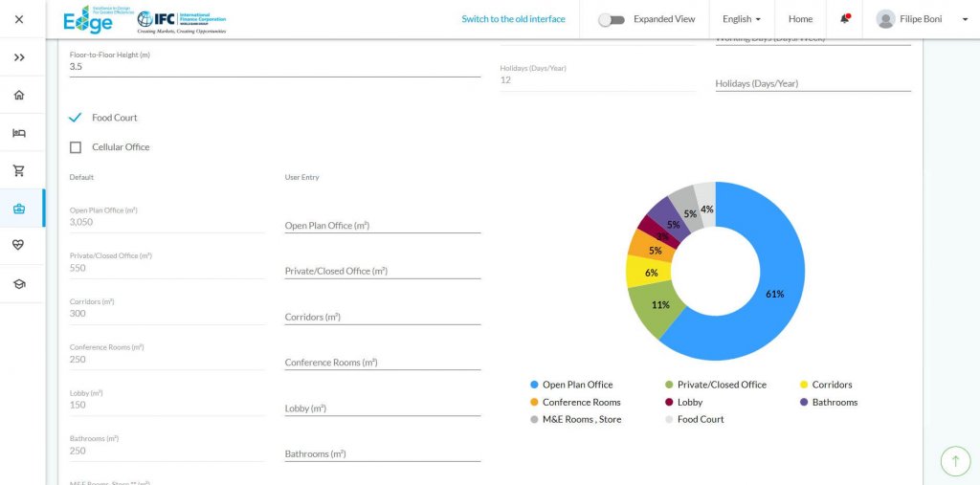Click the close X icon in sidebar
This screenshot has width=980, height=485.
19,19
